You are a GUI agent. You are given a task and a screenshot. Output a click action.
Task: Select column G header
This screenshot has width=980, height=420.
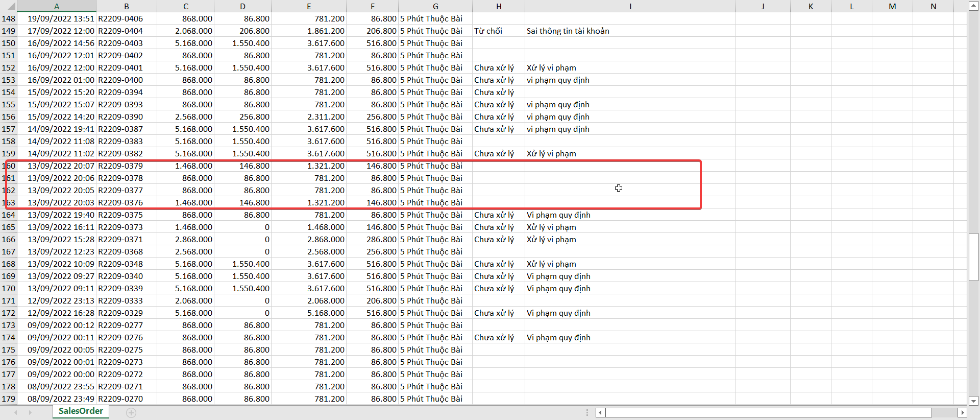[435, 6]
